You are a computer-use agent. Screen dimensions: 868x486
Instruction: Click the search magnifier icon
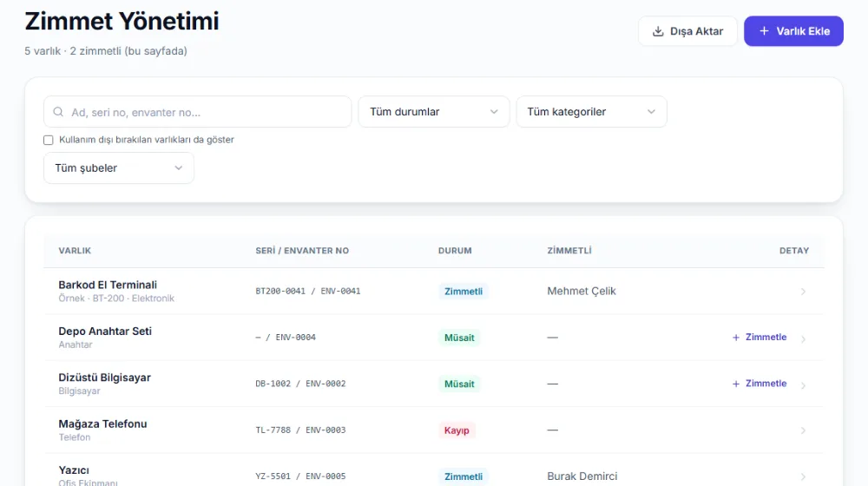click(58, 112)
